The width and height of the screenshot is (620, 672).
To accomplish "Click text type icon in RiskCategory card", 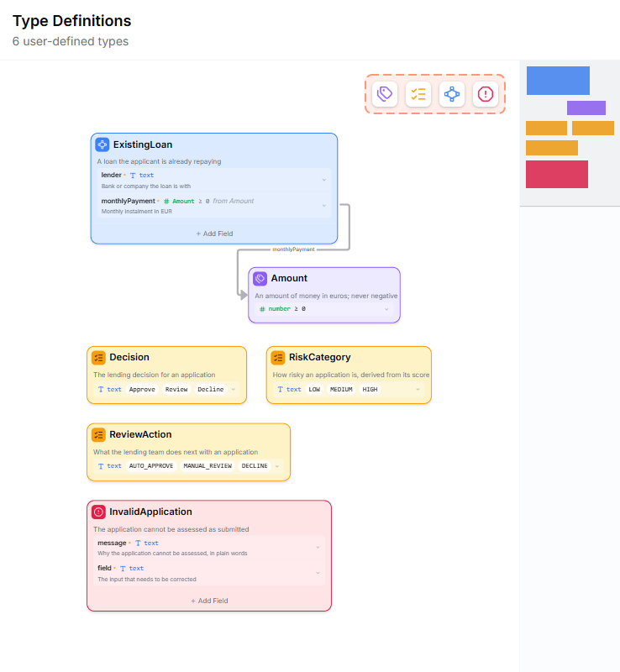I will point(280,389).
